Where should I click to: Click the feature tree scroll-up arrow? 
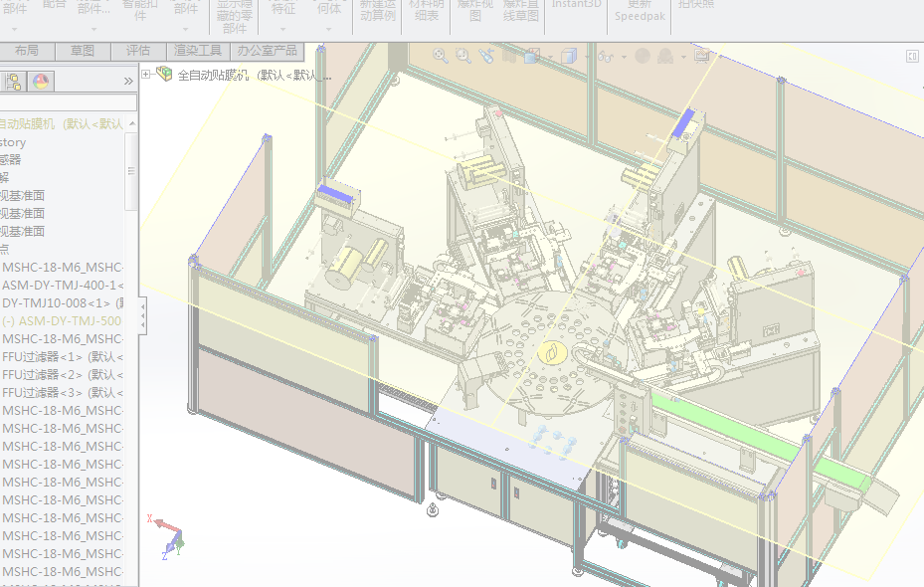(x=132, y=123)
